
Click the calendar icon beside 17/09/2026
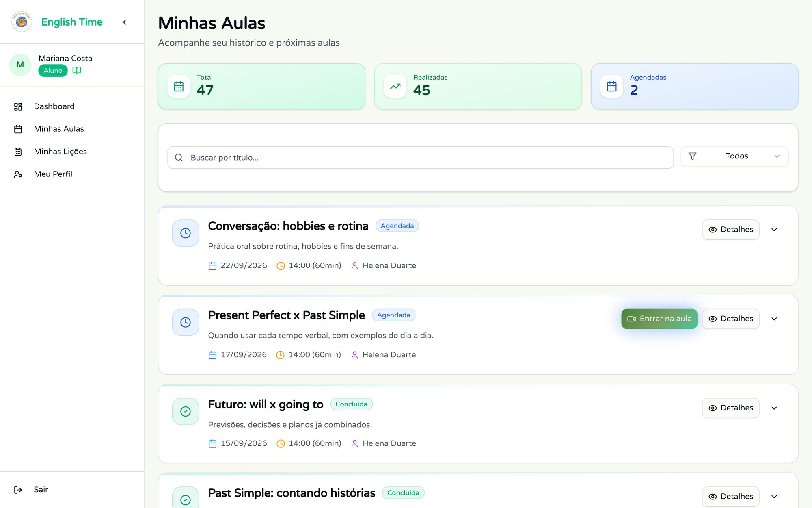212,355
